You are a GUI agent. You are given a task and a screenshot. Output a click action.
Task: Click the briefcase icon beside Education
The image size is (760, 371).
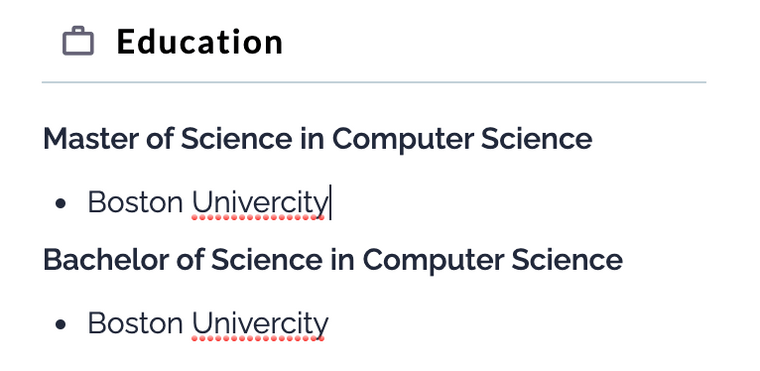click(78, 41)
